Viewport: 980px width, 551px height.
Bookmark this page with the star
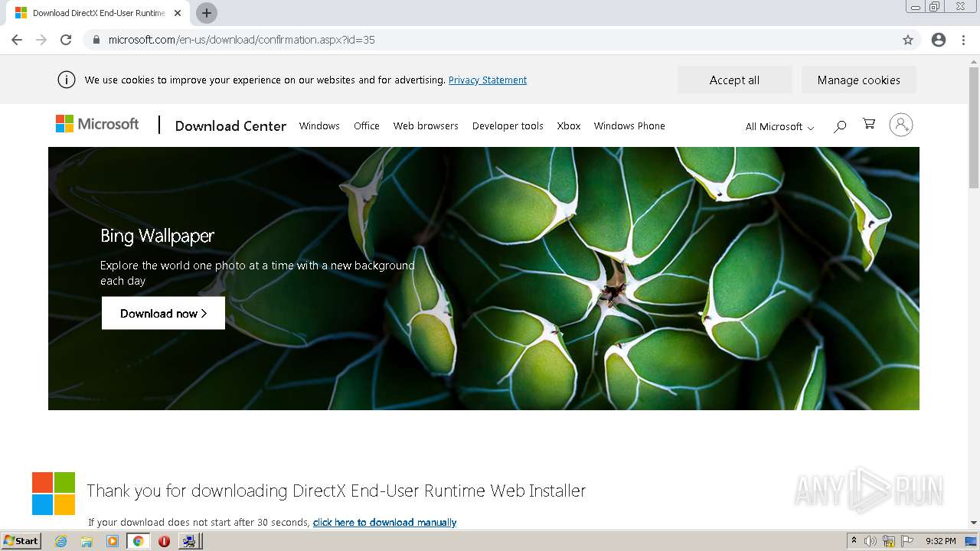(908, 40)
